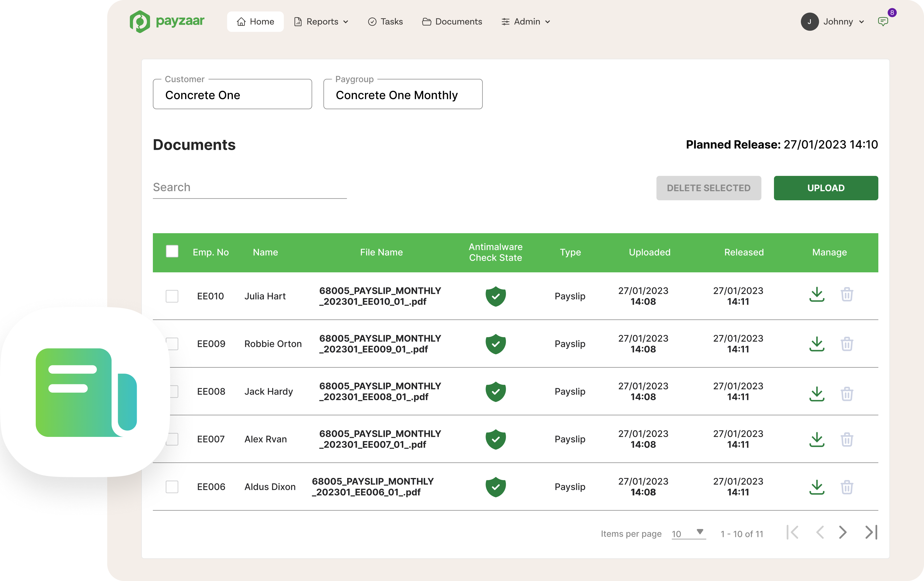Sort by Name column header
Viewport: 924px width, 581px height.
point(265,252)
